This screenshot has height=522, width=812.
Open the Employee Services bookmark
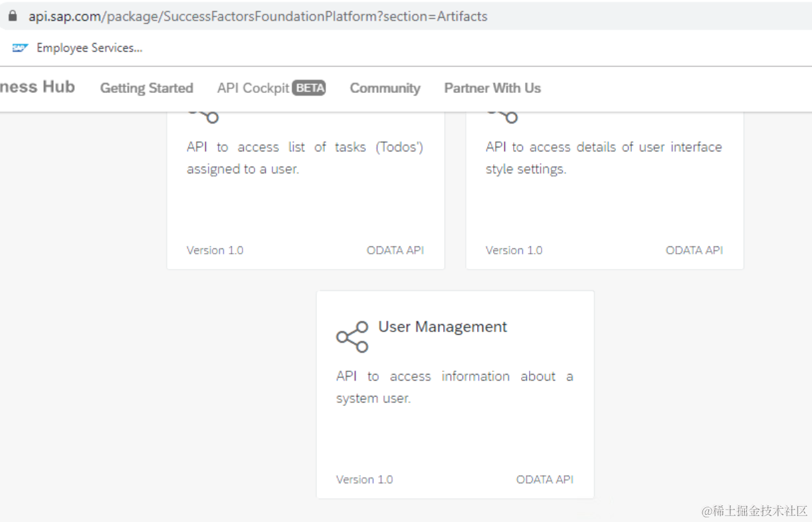click(x=89, y=48)
